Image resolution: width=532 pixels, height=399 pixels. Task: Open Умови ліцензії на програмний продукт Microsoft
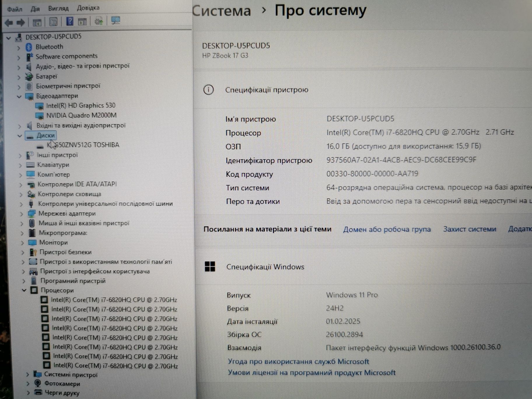[312, 372]
